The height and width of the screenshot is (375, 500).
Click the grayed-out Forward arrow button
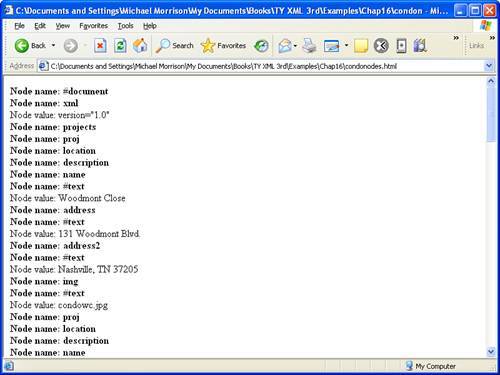[x=70, y=46]
